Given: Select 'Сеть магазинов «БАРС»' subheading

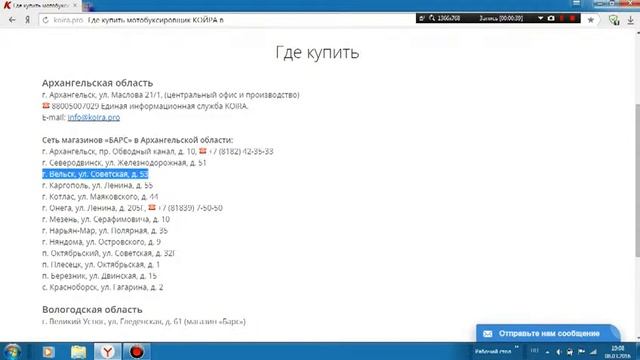Looking at the screenshot, I should point(138,140).
